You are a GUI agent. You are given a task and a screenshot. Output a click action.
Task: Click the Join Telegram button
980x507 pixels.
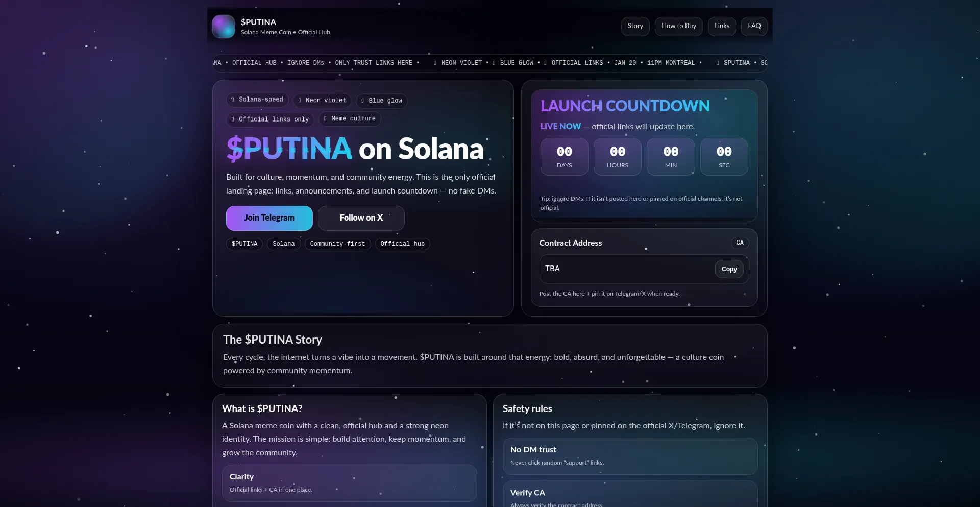pos(269,218)
